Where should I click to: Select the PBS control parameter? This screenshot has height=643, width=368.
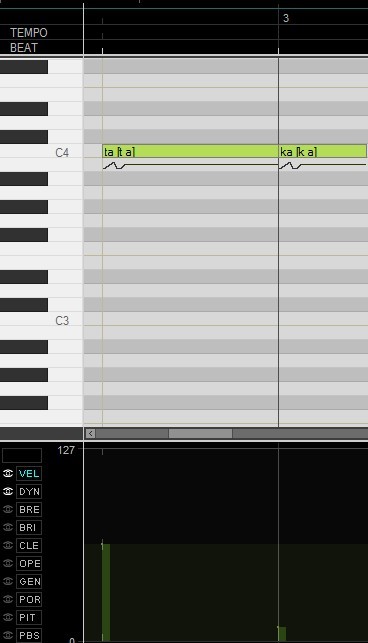29,635
